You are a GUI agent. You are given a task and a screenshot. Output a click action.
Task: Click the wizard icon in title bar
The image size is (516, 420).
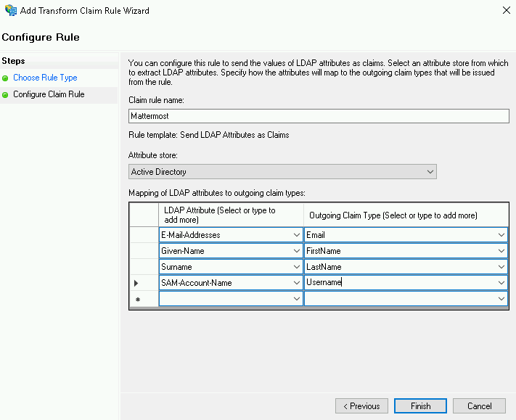pos(9,11)
